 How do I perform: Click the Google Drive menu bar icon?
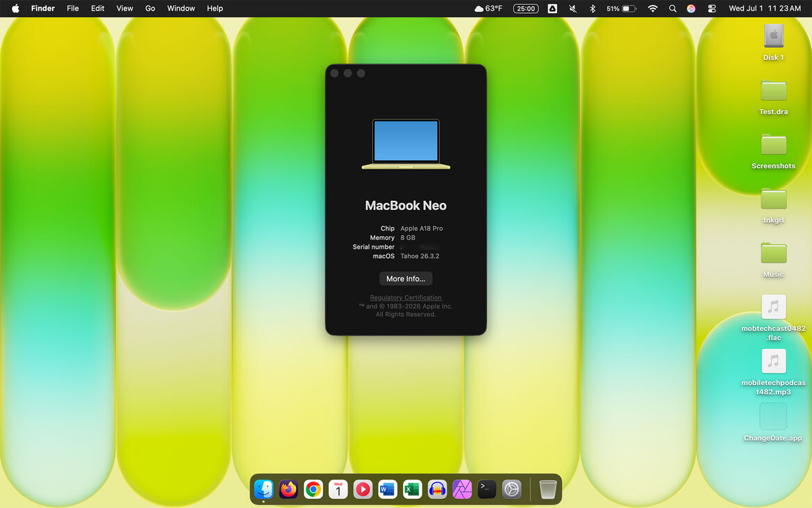click(x=552, y=8)
